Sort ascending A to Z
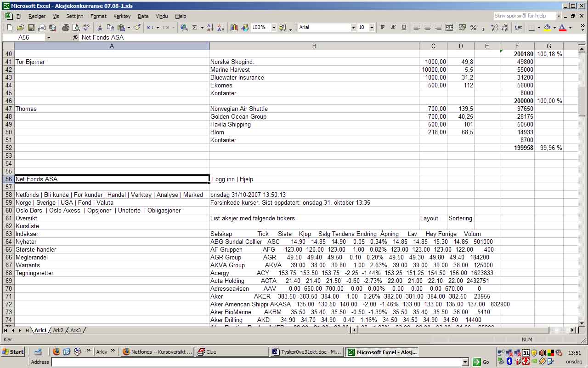 tap(210, 28)
